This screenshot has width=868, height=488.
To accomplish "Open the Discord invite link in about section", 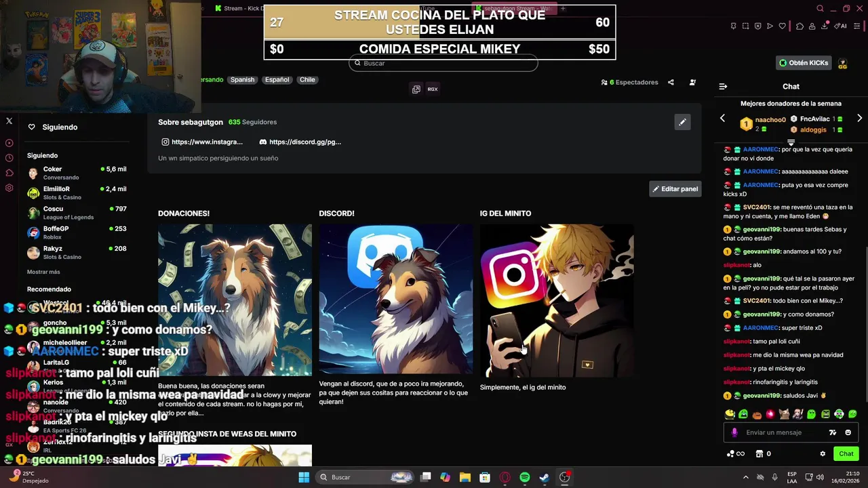I will tap(300, 142).
